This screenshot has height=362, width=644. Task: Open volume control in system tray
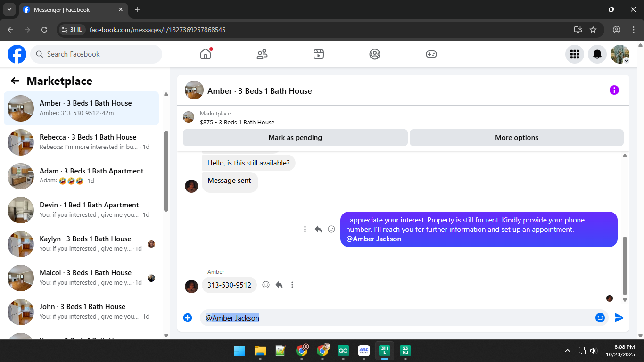tap(593, 351)
